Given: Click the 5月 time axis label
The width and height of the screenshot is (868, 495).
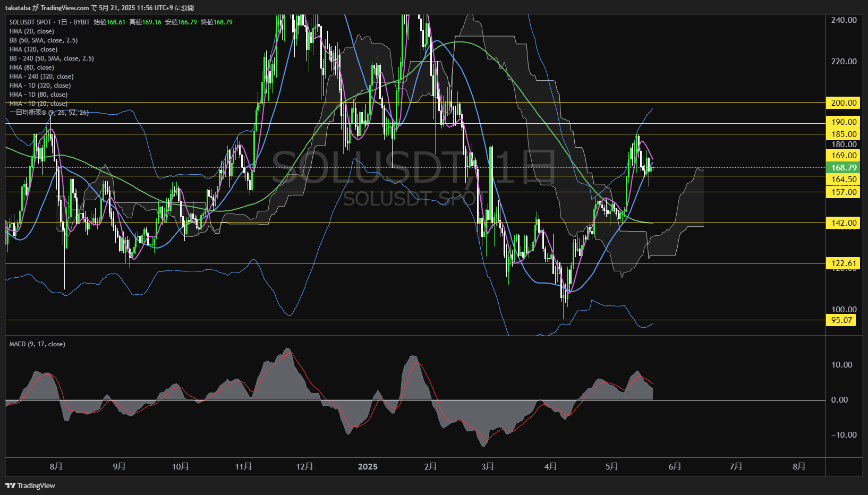Looking at the screenshot, I should coord(612,466).
